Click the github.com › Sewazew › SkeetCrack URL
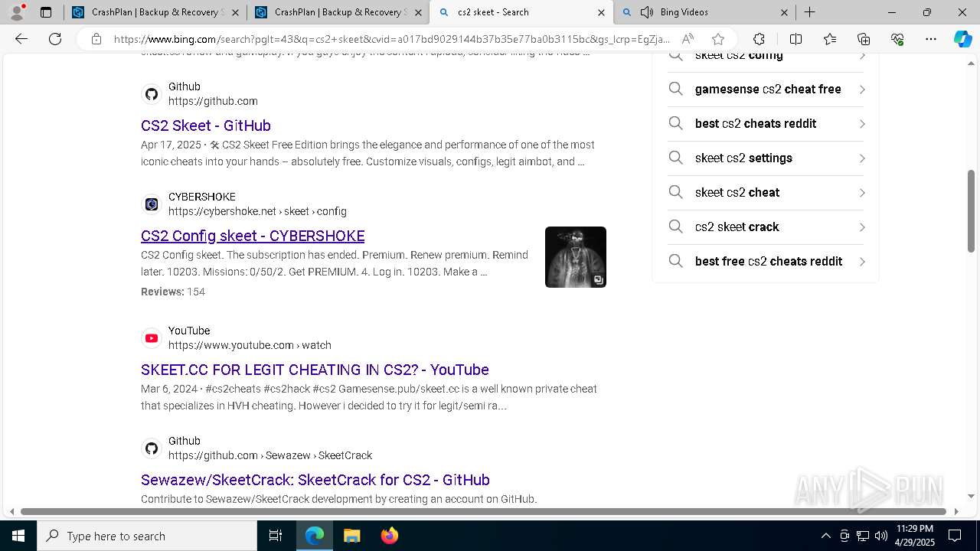The width and height of the screenshot is (980, 551). click(270, 455)
